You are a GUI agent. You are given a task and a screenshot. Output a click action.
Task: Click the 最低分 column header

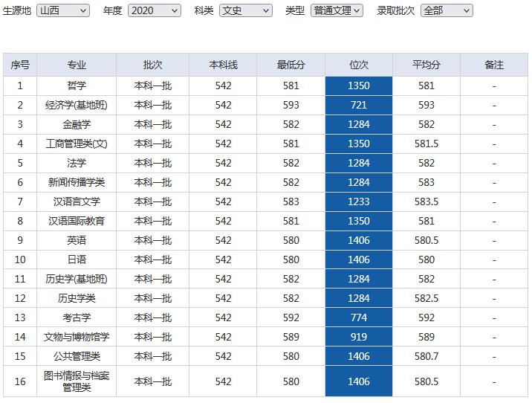291,65
